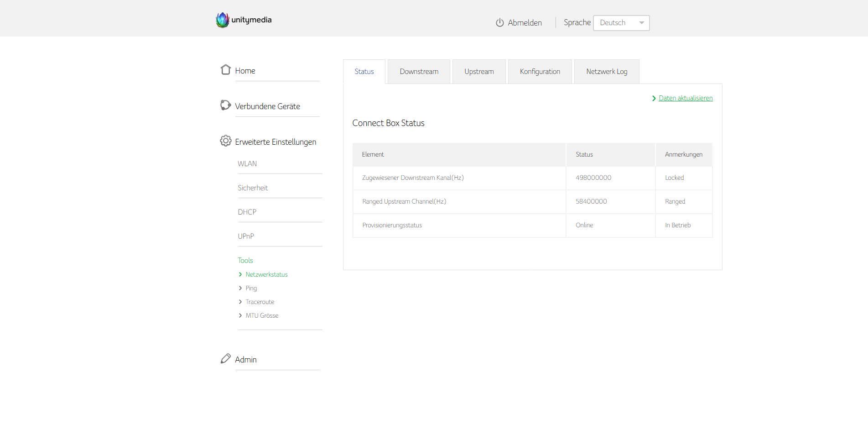Click the 58400000 frequency value
The height and width of the screenshot is (441, 868).
(x=591, y=201)
